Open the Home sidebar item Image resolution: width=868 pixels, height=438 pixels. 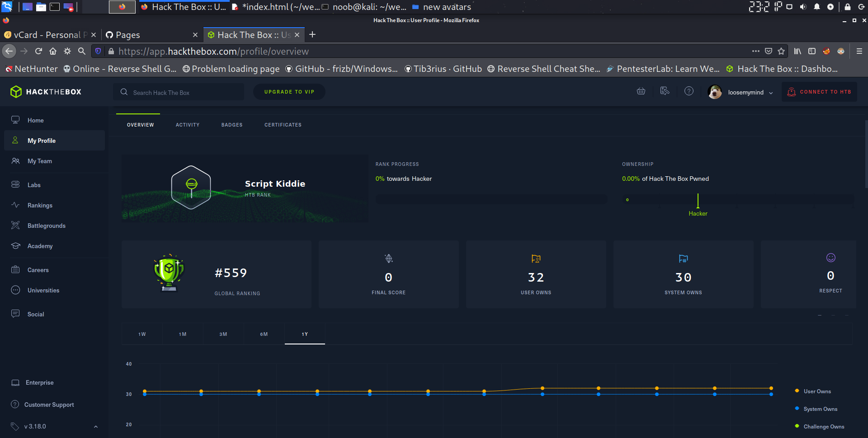[x=54, y=120]
